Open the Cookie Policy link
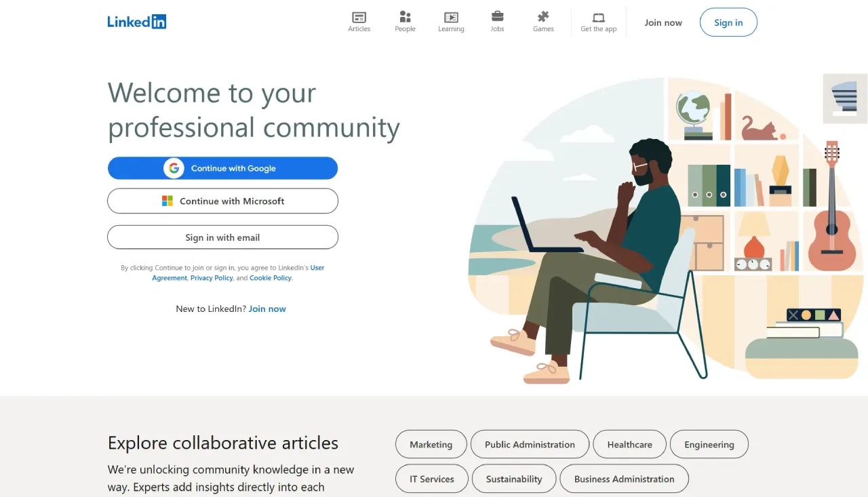The width and height of the screenshot is (868, 497). coord(270,277)
